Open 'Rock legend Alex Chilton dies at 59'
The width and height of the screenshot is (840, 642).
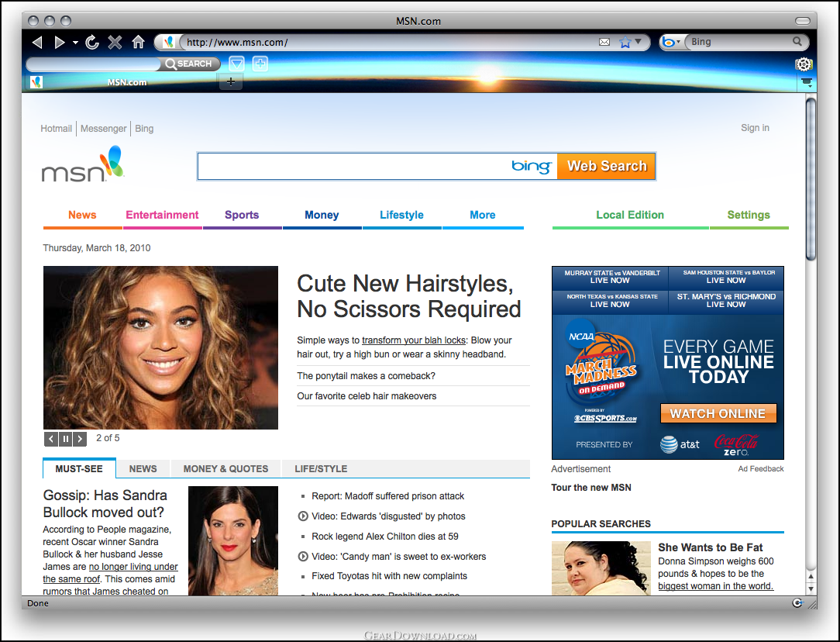385,537
